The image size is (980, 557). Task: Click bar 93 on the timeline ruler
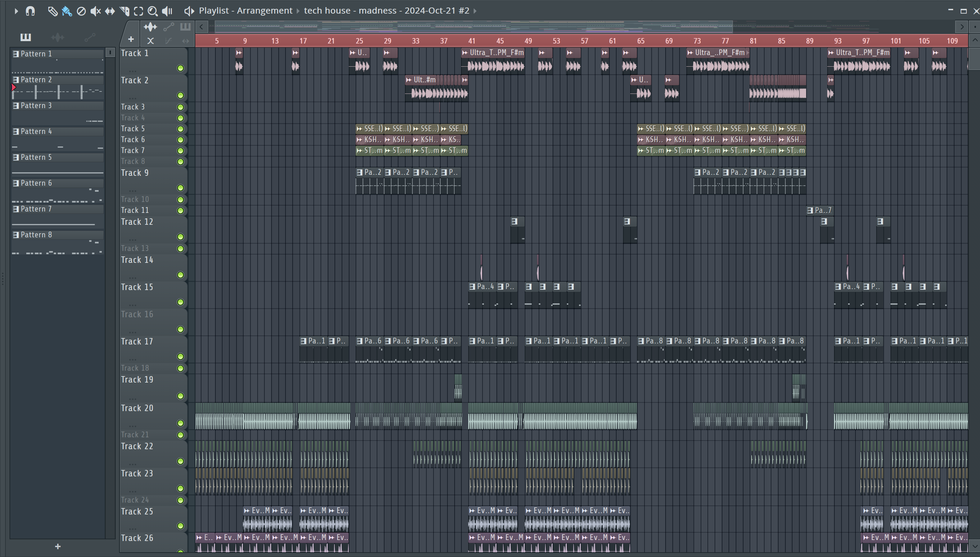pyautogui.click(x=838, y=41)
